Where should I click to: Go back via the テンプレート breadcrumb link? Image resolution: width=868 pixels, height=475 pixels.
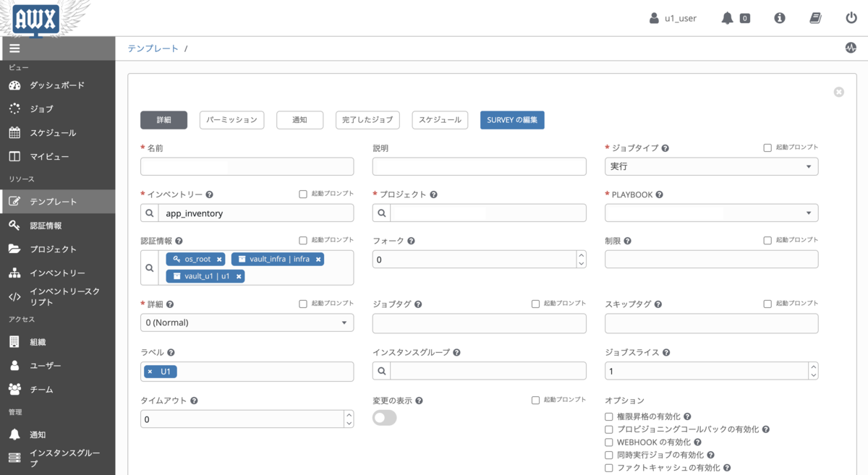154,48
